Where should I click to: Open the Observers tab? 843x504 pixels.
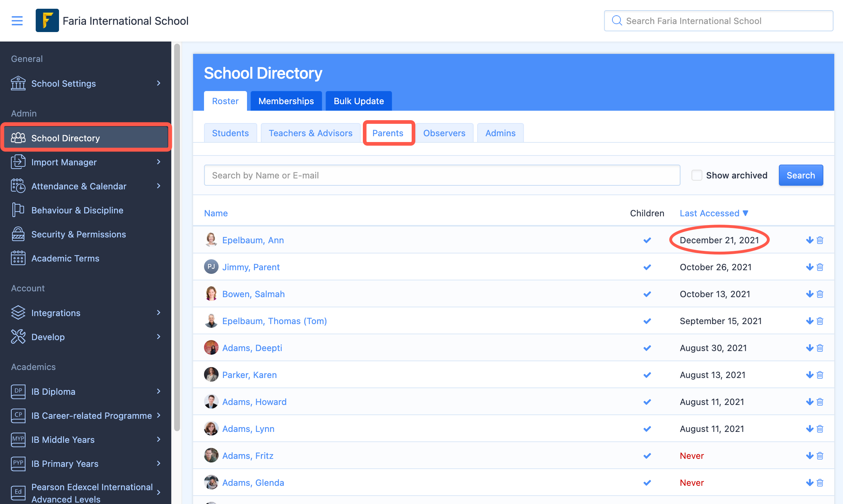[444, 133]
